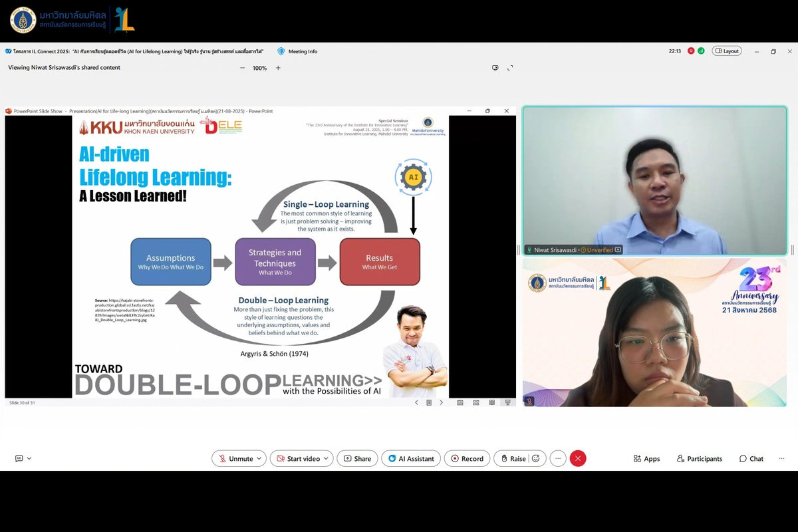
Task: Zoom in on shared content
Action: click(278, 68)
